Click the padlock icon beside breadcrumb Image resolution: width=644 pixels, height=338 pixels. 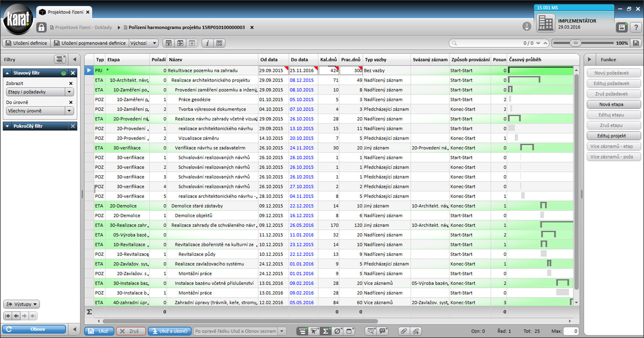(41, 27)
